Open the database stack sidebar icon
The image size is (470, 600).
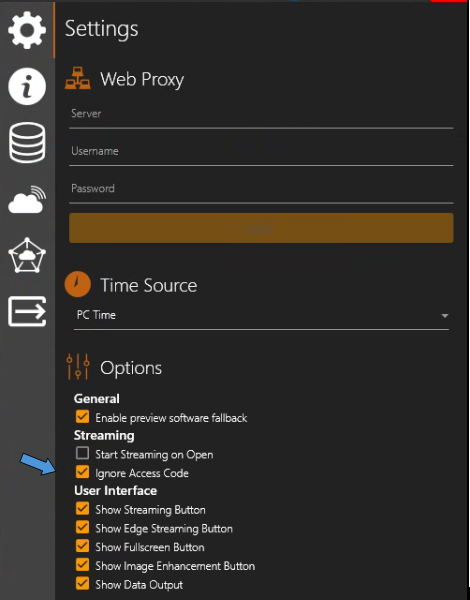click(27, 142)
